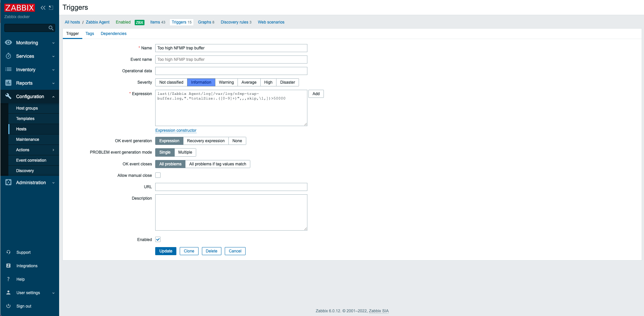This screenshot has width=644, height=316.
Task: Set severity to Warning
Action: (x=226, y=82)
